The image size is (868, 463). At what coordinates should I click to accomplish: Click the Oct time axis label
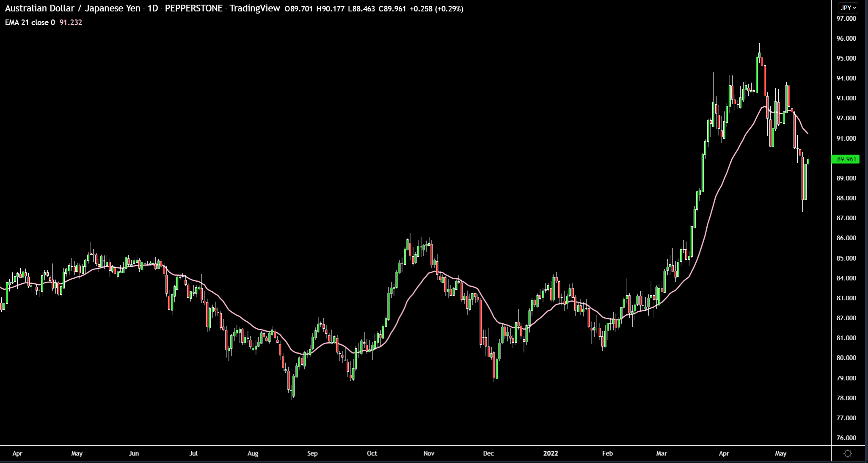[x=372, y=454]
